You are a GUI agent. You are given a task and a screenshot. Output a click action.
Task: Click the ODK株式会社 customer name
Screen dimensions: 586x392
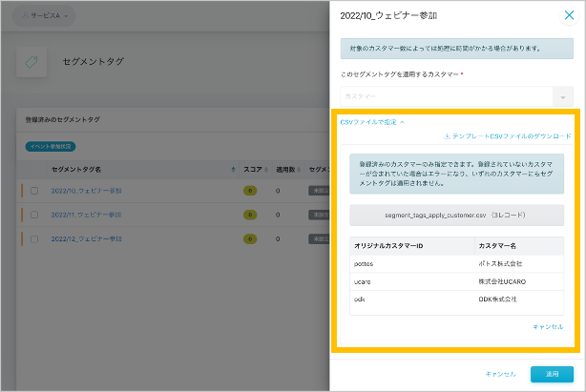[x=497, y=299]
